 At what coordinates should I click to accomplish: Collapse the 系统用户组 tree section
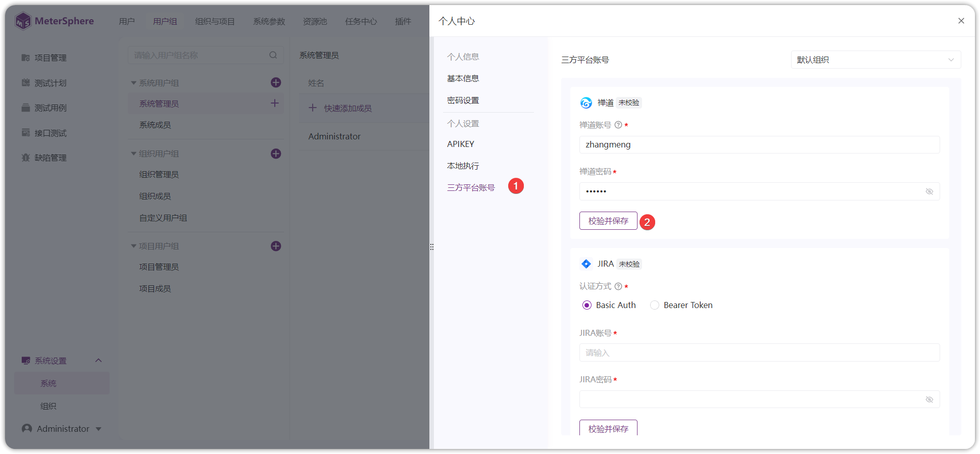click(133, 83)
